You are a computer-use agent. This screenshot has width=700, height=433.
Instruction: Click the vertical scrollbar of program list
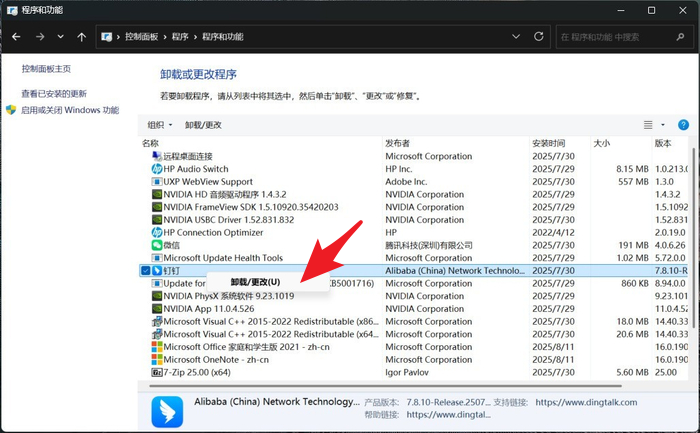693,237
